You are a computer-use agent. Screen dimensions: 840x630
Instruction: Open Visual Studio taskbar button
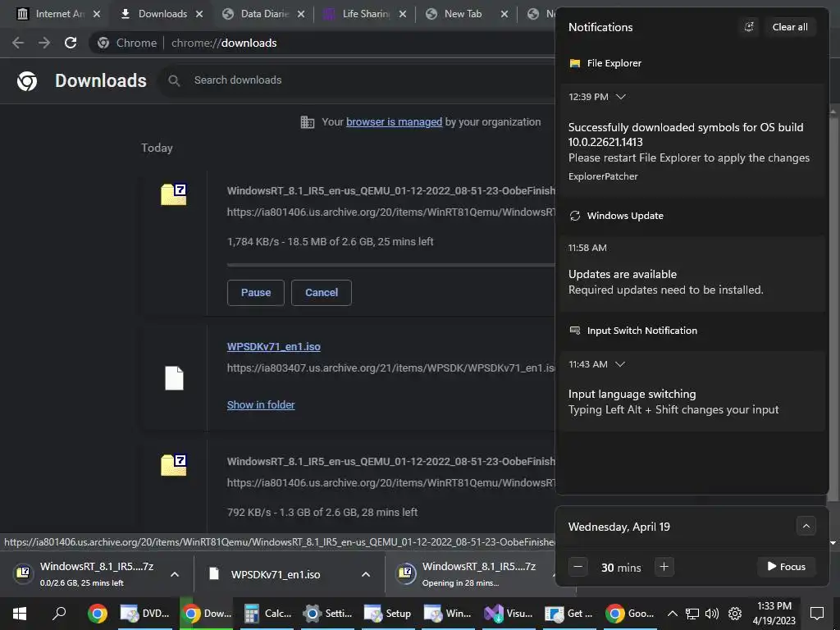509,614
